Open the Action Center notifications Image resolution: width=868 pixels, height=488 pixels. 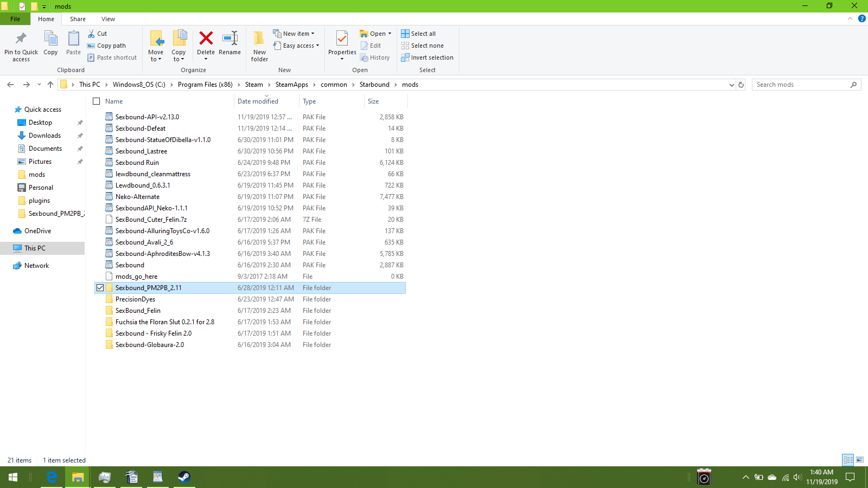[850, 477]
